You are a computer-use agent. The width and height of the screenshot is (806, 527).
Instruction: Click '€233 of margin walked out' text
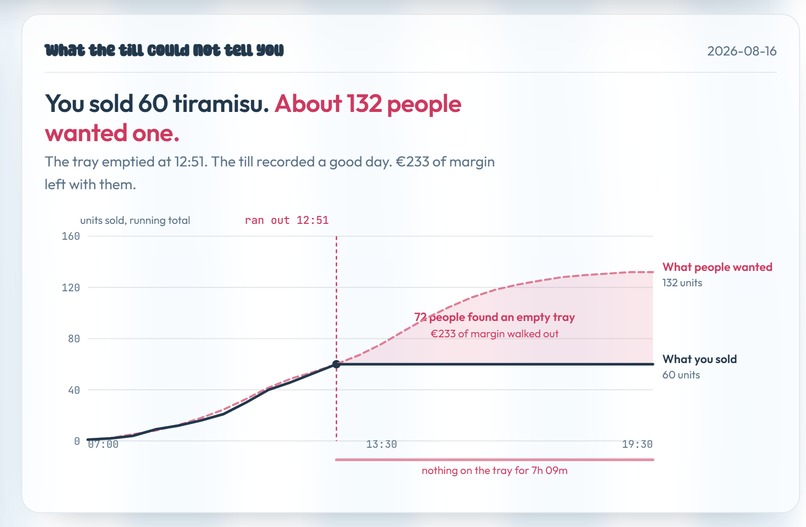[494, 334]
